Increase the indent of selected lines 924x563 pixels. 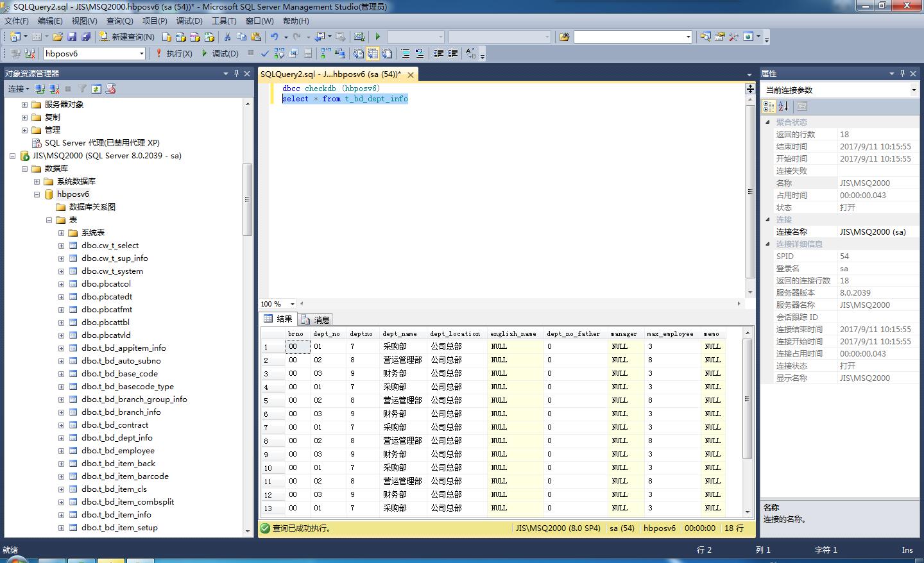click(453, 53)
